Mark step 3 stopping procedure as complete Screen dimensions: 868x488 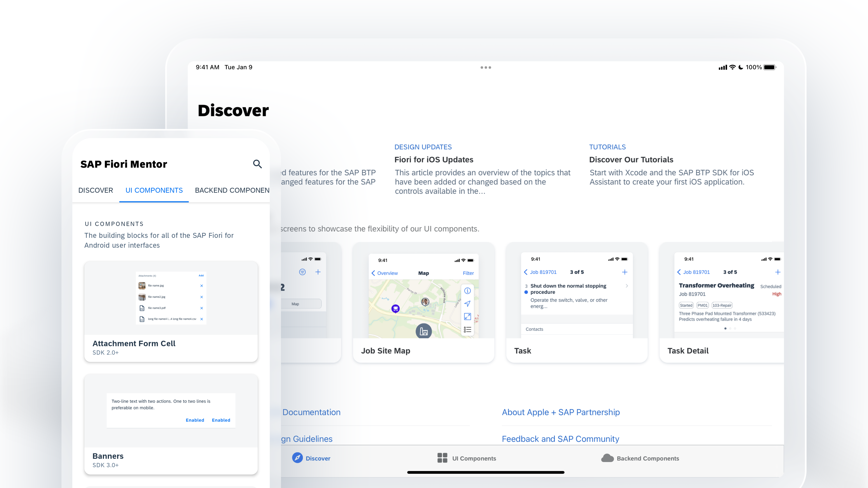526,292
